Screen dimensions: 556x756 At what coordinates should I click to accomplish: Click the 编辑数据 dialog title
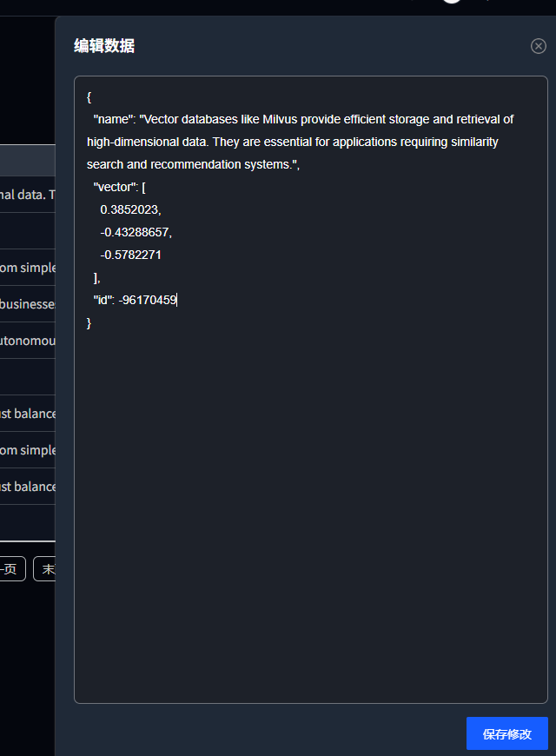(104, 46)
